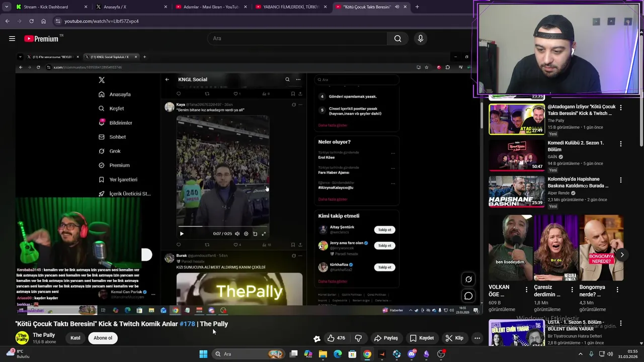Click Alper Rende channel name in sidebar
644x362 pixels.
coord(558,193)
